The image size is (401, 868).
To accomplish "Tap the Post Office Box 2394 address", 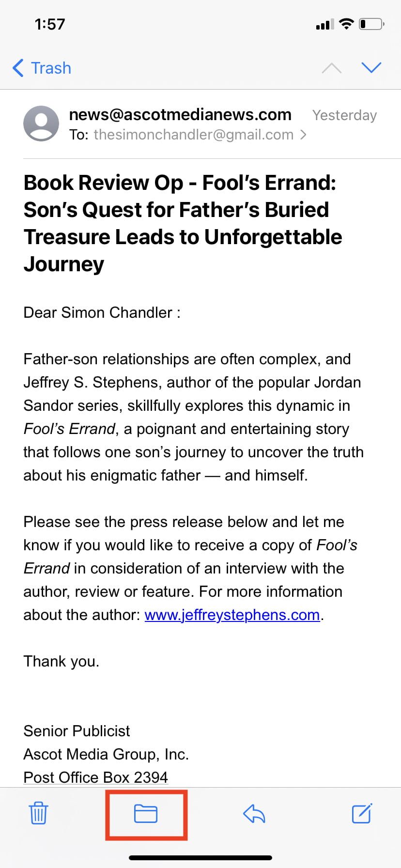I will click(x=95, y=777).
